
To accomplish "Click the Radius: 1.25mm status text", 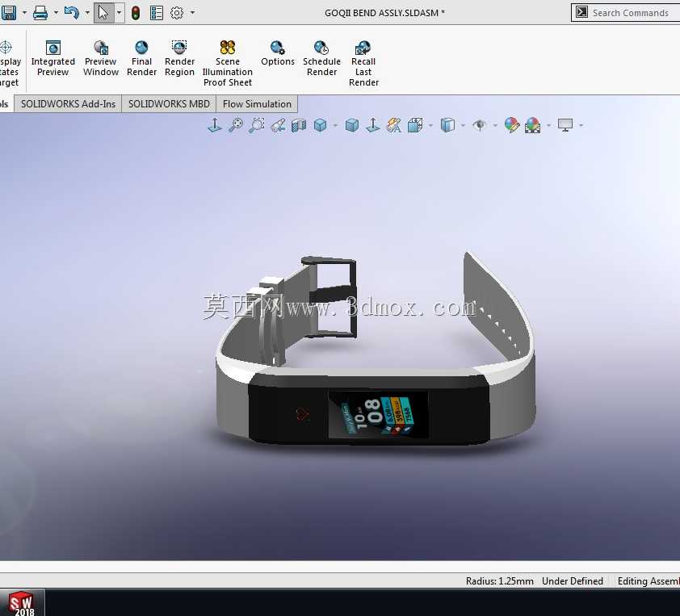I will [500, 581].
